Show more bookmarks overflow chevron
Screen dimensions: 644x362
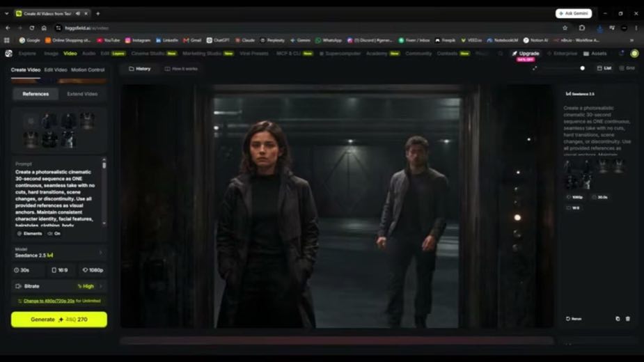click(631, 40)
